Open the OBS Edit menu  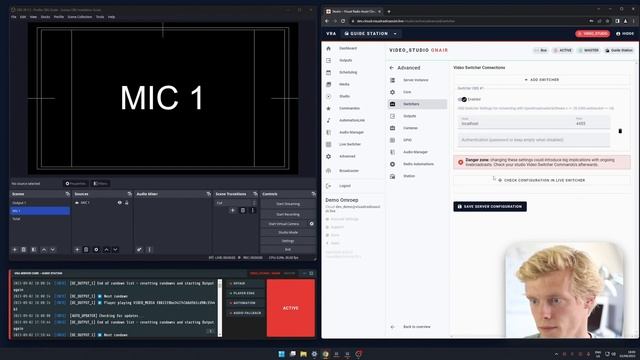(x=23, y=17)
